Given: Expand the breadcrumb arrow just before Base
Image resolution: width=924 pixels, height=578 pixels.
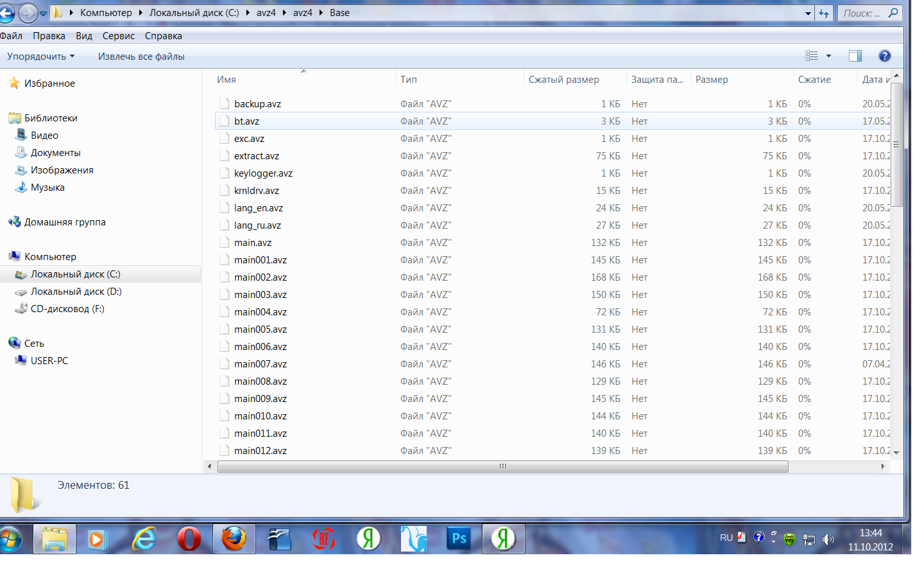Looking at the screenshot, I should click(321, 13).
